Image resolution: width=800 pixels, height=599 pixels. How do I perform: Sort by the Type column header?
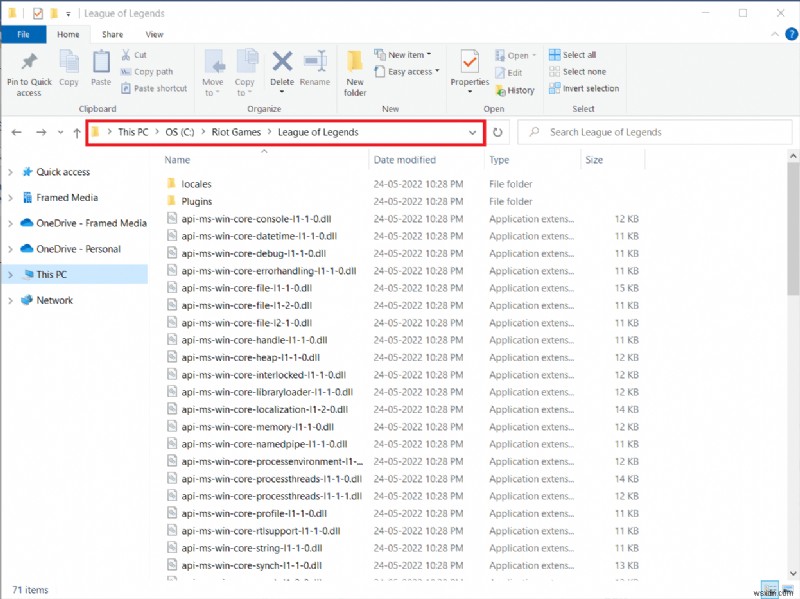pyautogui.click(x=499, y=160)
